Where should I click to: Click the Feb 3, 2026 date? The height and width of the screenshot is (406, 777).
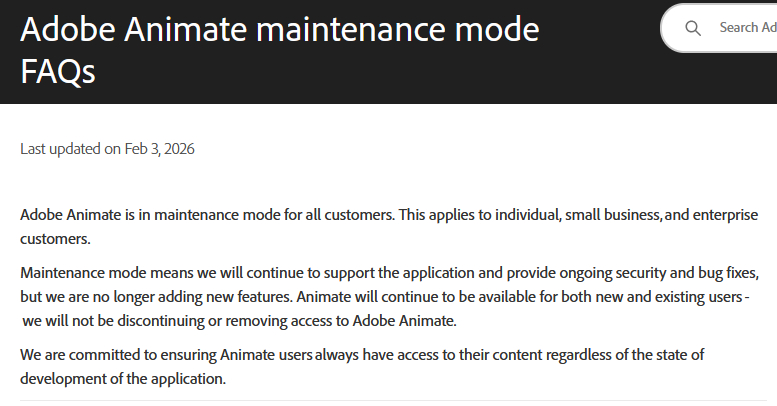pyautogui.click(x=159, y=149)
